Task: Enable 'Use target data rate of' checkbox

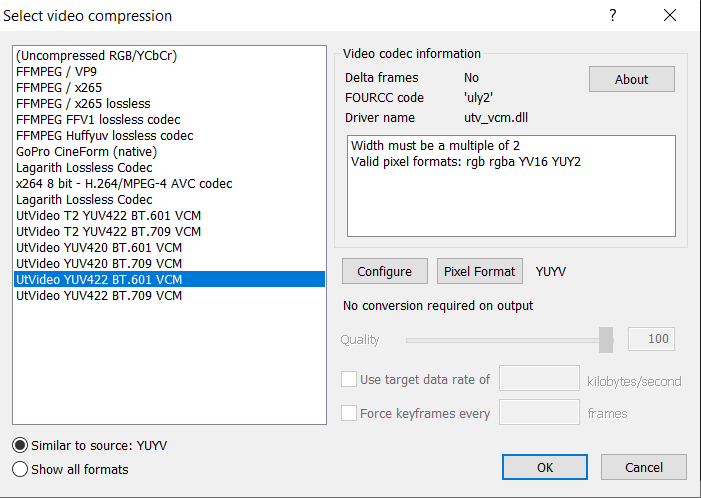Action: pyautogui.click(x=349, y=380)
